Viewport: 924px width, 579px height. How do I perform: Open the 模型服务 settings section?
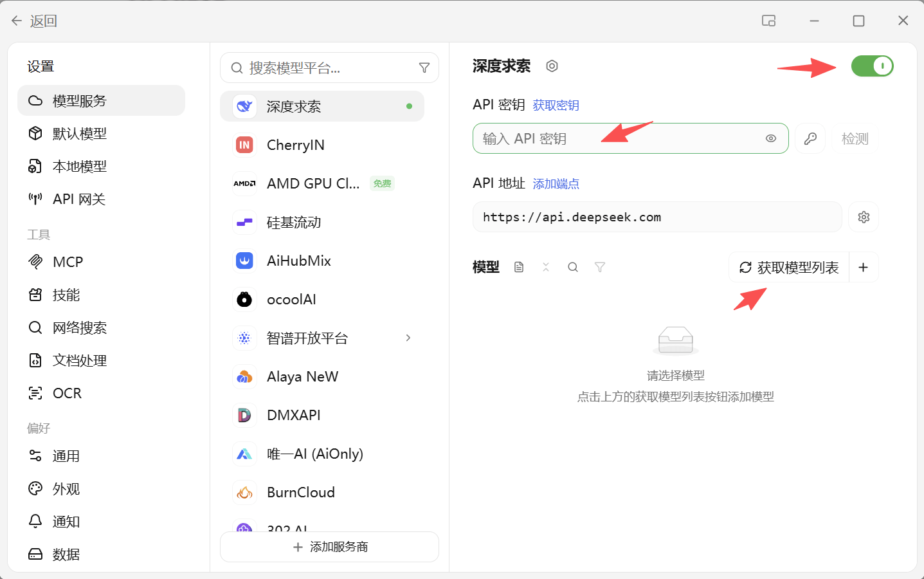(101, 100)
